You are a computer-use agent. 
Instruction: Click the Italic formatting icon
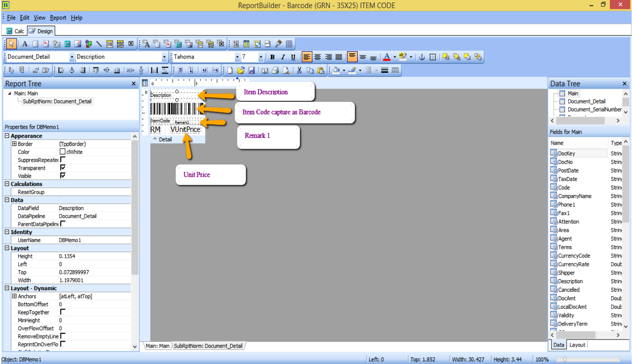pos(283,57)
